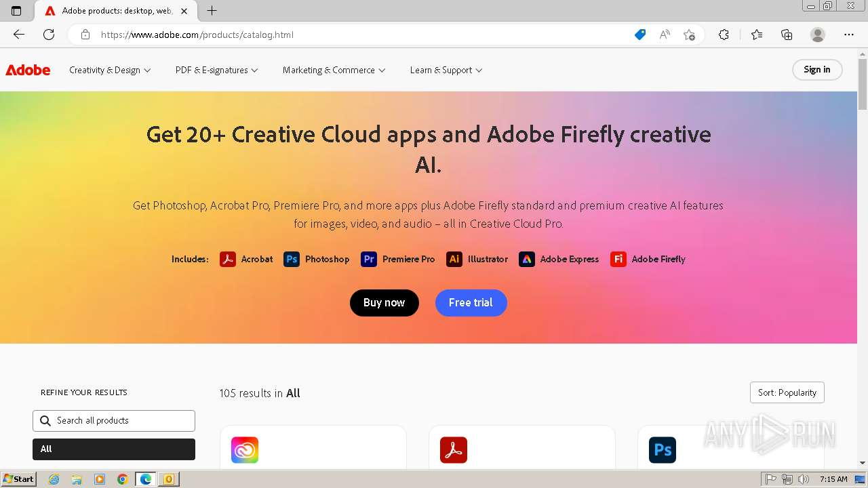The height and width of the screenshot is (488, 868).
Task: Click the 105 results in All text
Action: (260, 393)
